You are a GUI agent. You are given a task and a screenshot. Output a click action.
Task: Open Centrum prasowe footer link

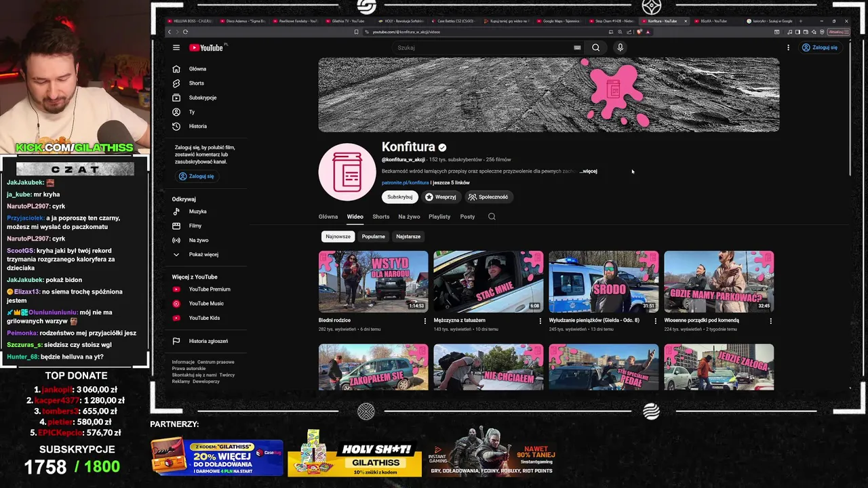click(216, 362)
